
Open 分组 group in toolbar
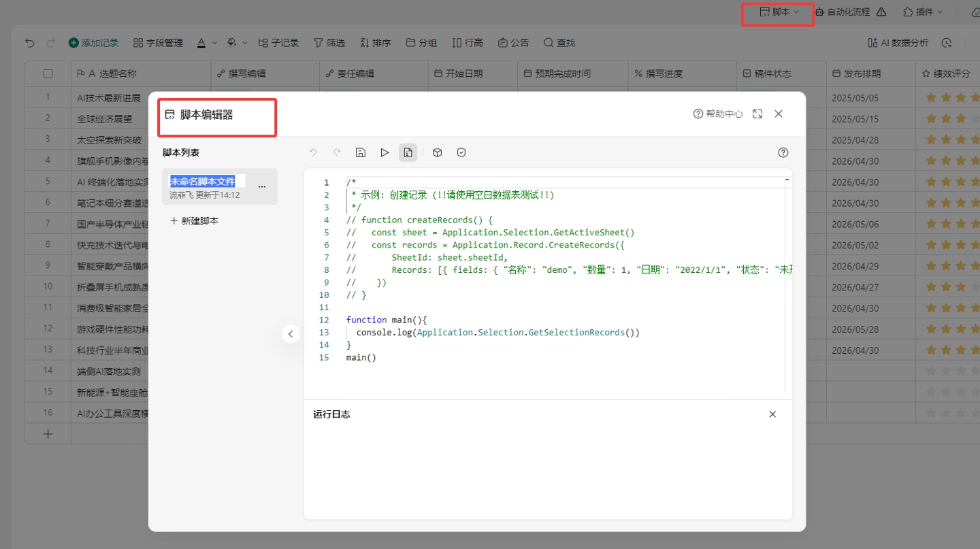[x=421, y=43]
